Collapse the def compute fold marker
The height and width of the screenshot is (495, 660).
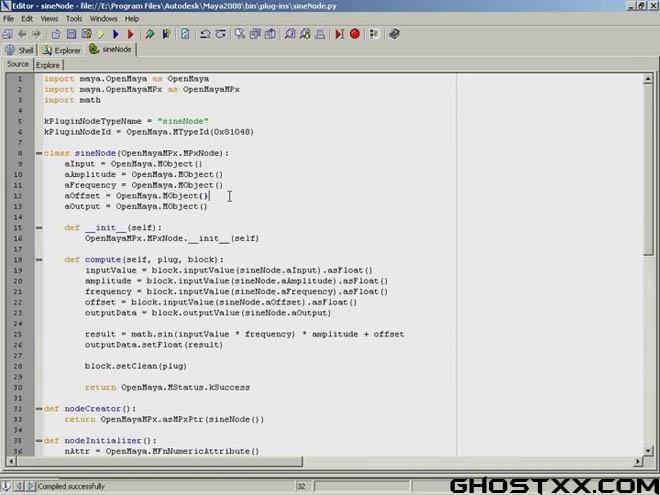point(39,260)
